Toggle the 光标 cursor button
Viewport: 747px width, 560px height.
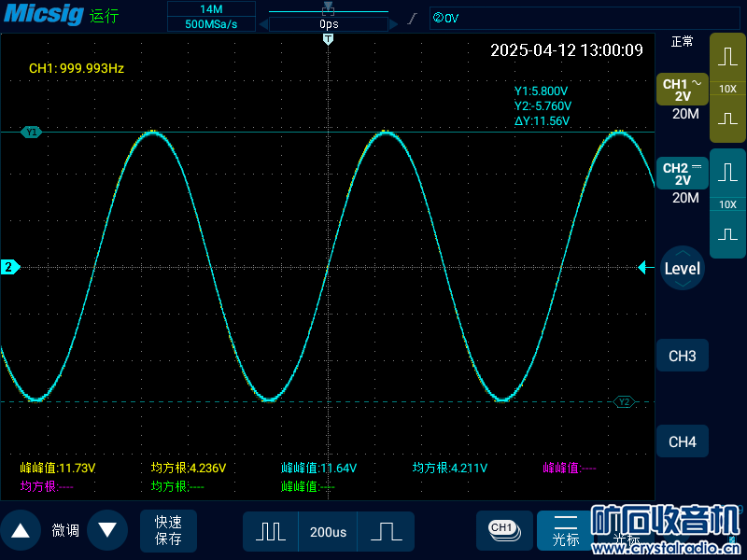566,531
